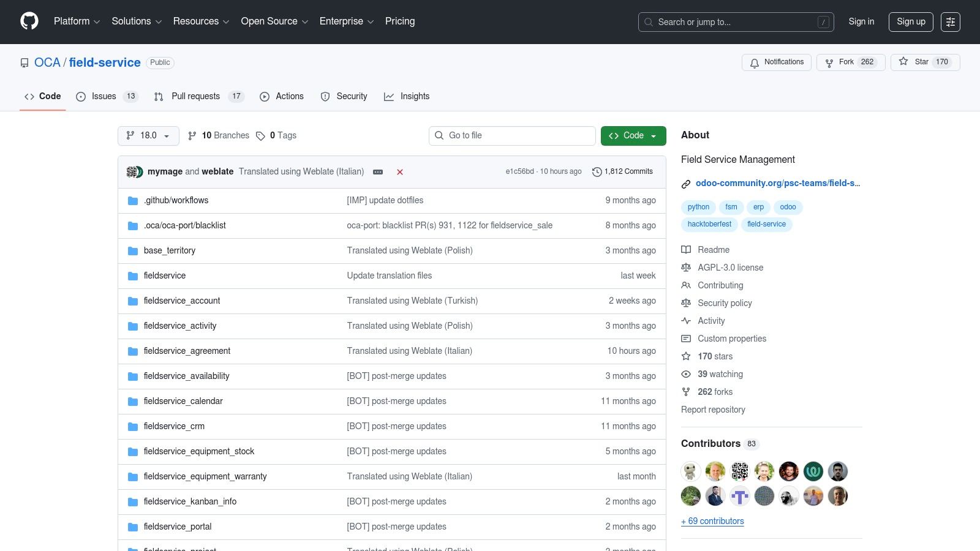Screen dimensions: 980x551
Task: Star the field-service repository
Action: 925,62
